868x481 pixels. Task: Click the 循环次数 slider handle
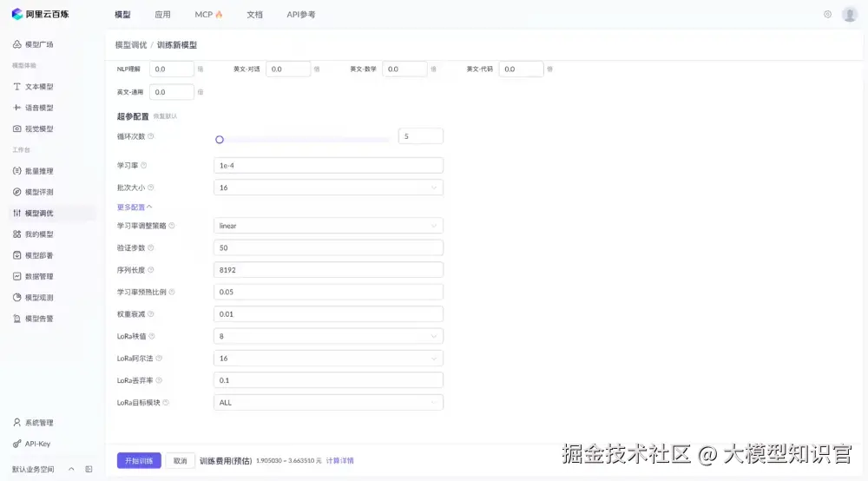[220, 139]
